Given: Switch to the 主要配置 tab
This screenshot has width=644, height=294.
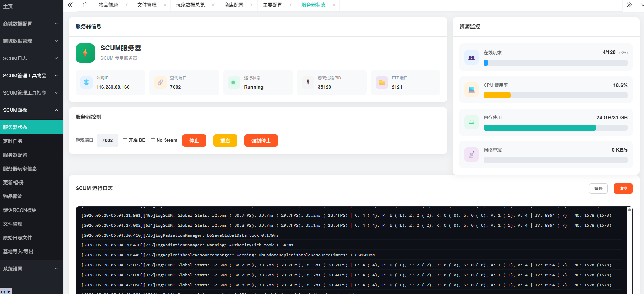Looking at the screenshot, I should point(273,5).
